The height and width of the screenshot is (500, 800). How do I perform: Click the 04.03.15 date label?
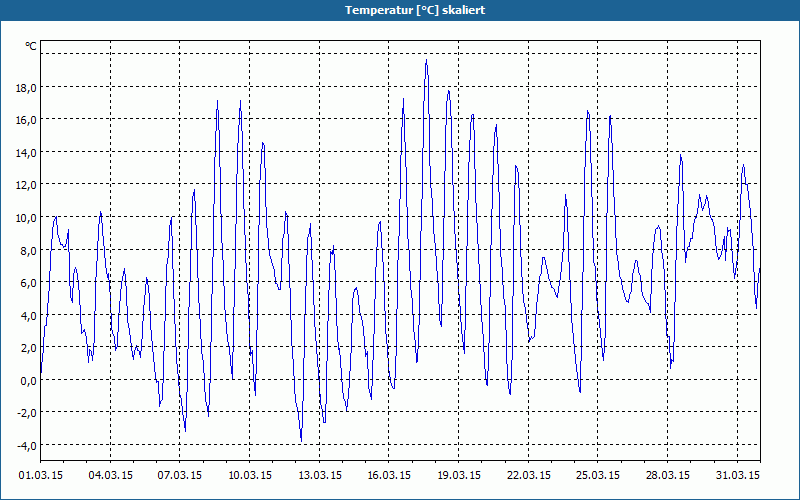pos(111,475)
